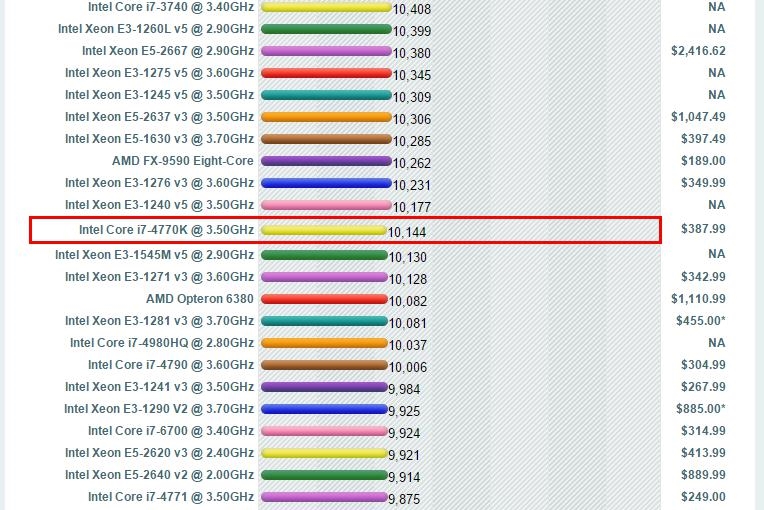Open Intel Xeon E3-1245 v5 @ 3.50GHz
764x510 pixels.
[159, 94]
